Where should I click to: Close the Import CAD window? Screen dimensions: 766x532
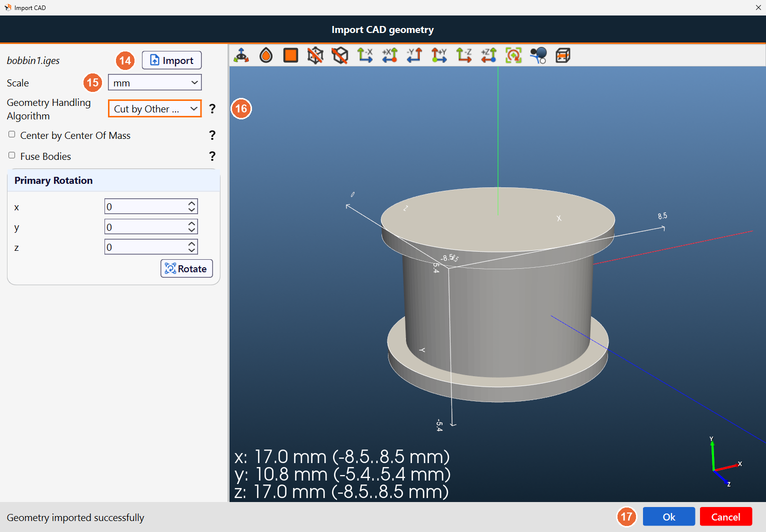[758, 7]
